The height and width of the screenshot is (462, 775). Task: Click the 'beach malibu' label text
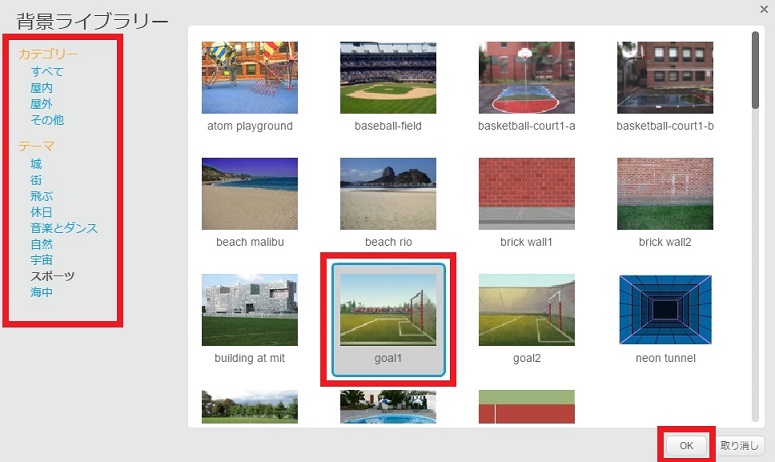[250, 242]
